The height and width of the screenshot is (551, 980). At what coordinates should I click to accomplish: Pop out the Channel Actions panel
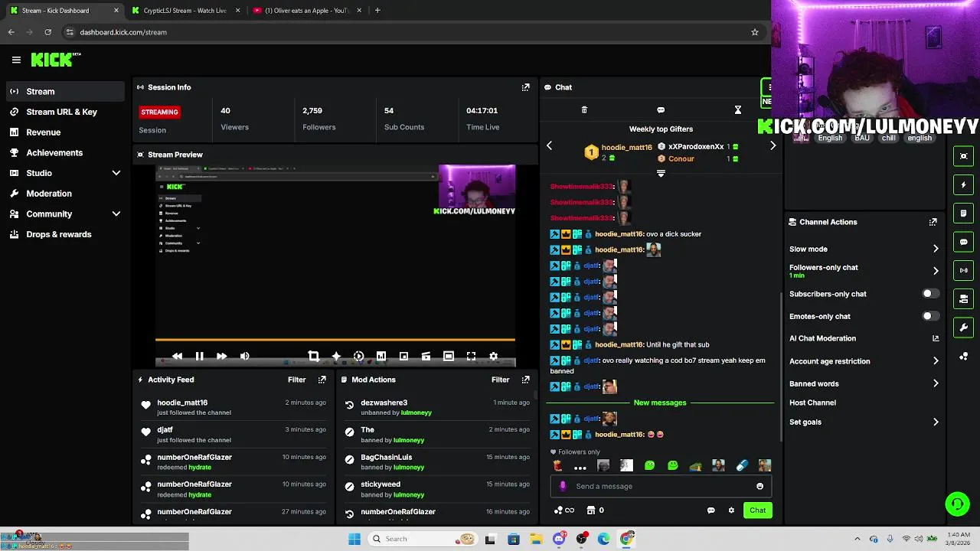coord(933,222)
